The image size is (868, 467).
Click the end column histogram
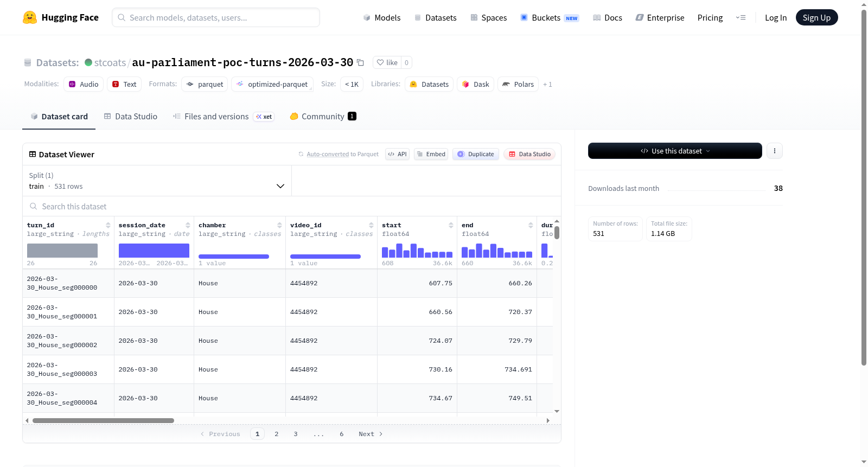point(497,251)
